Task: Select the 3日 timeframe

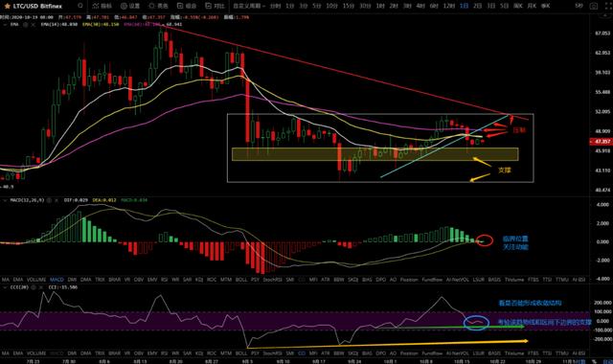Action: pyautogui.click(x=491, y=6)
